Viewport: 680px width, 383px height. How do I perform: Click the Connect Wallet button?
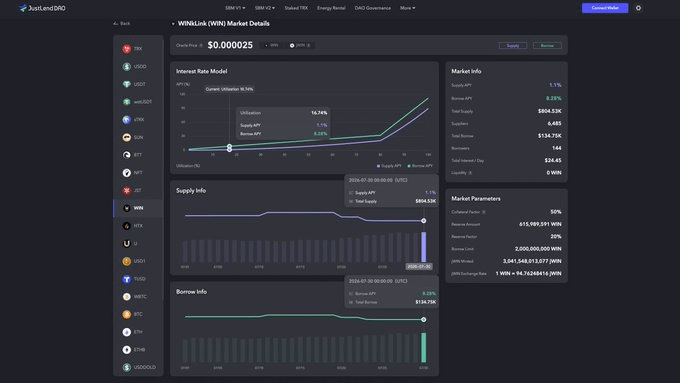coord(605,8)
